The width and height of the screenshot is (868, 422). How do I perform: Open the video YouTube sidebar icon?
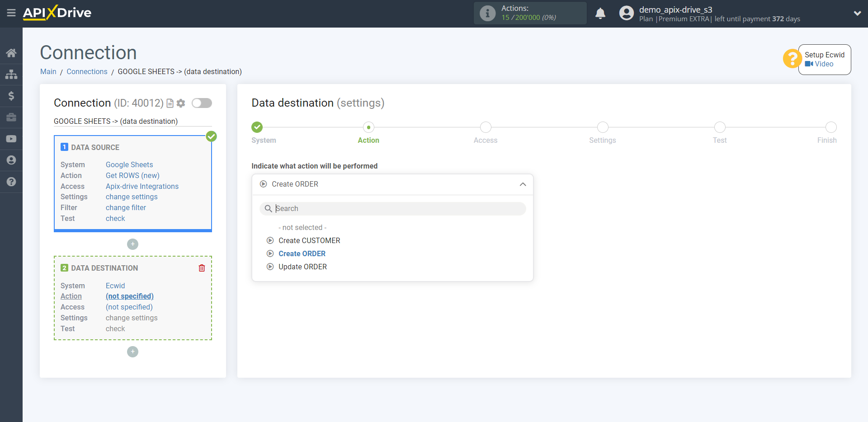[x=11, y=139]
